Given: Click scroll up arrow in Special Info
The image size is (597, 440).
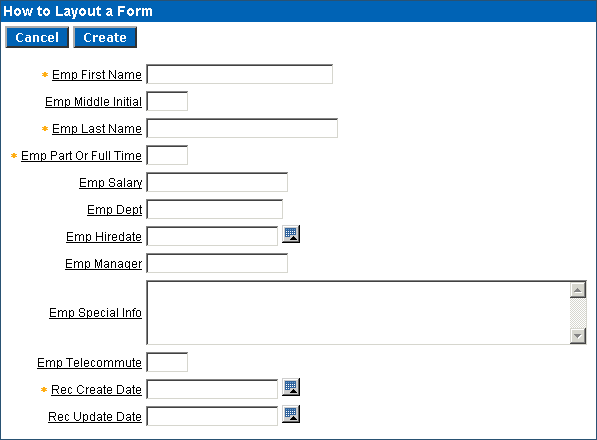Looking at the screenshot, I should pyautogui.click(x=578, y=290).
